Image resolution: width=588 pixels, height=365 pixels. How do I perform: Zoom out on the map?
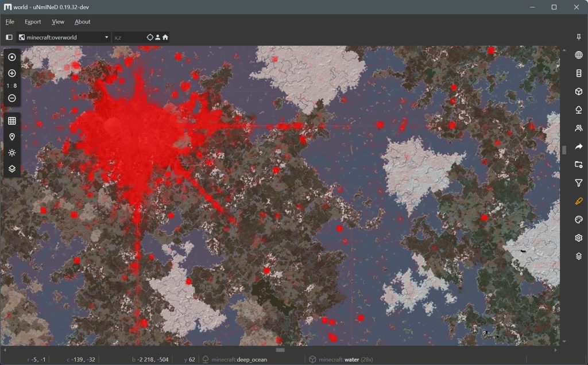[x=11, y=98]
